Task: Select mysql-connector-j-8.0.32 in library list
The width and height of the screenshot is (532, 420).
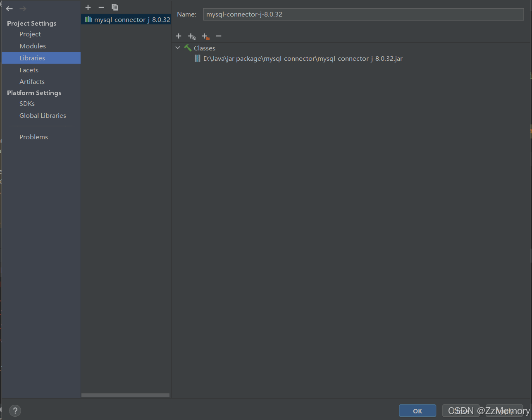Action: [126, 19]
